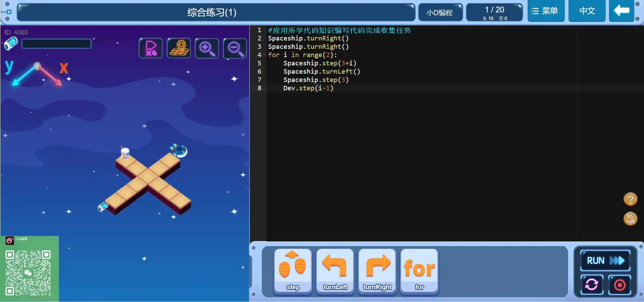
Task: Insert the for loop code block
Action: click(x=419, y=272)
